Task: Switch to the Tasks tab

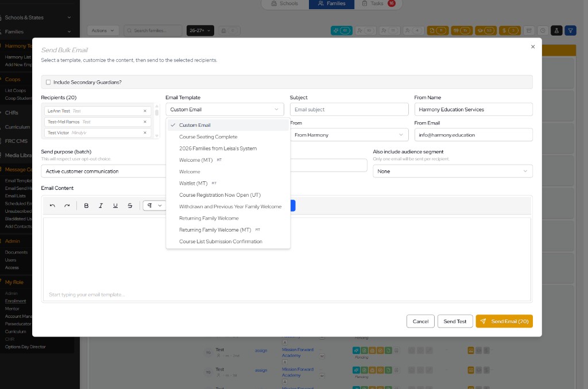Action: pos(378,3)
